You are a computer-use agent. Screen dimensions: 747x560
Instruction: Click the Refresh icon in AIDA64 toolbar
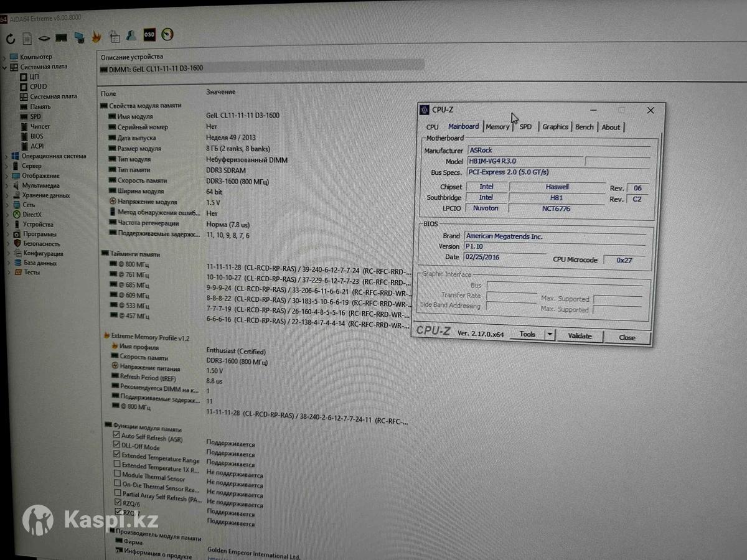[11, 39]
